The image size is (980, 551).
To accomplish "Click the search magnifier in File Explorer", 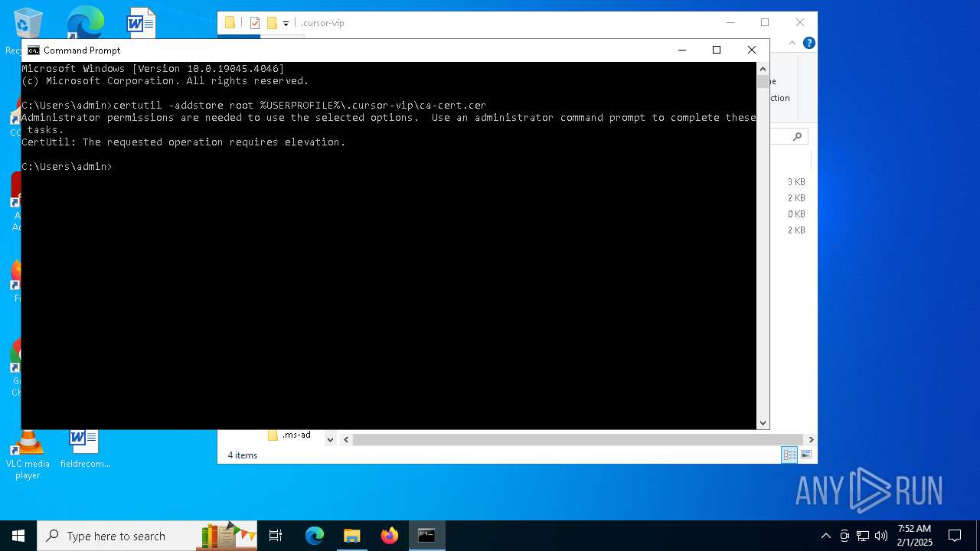I will 797,136.
